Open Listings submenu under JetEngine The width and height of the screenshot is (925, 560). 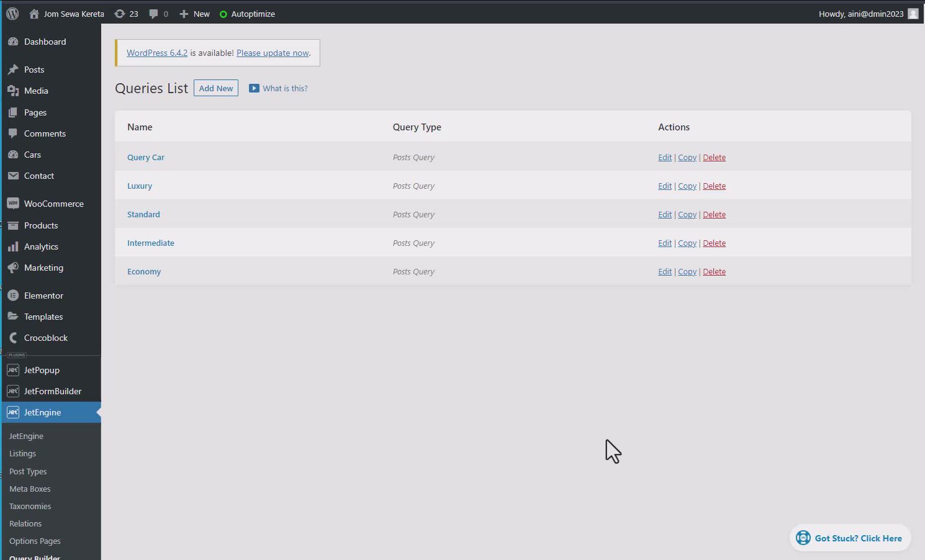pyautogui.click(x=22, y=454)
